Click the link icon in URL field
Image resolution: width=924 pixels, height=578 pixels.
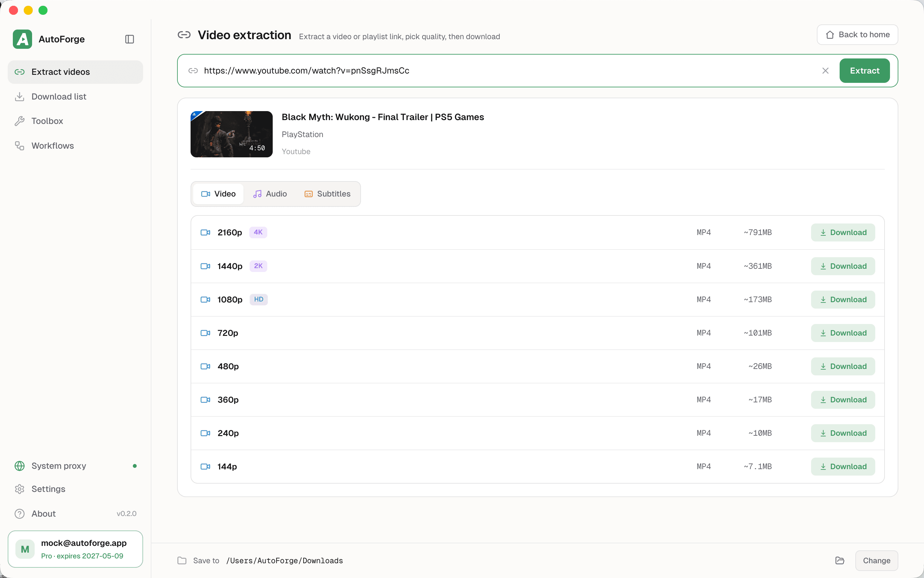click(193, 71)
